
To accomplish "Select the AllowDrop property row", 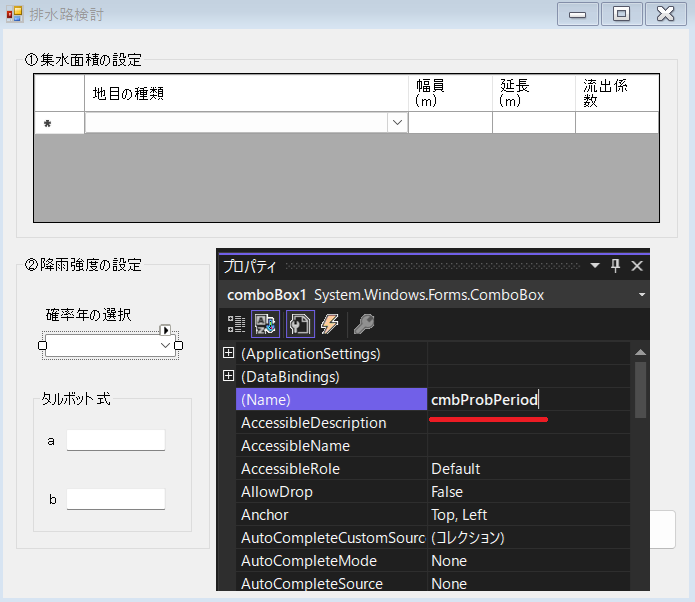I will click(330, 492).
